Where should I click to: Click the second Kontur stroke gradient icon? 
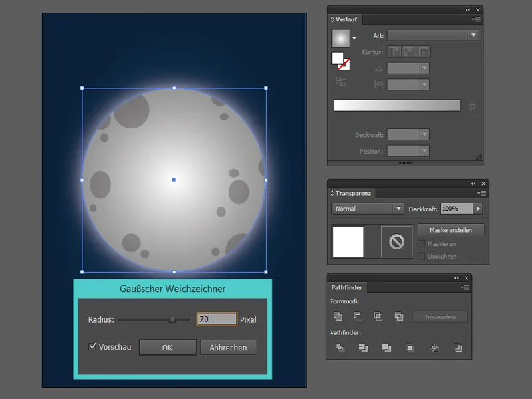tap(409, 52)
